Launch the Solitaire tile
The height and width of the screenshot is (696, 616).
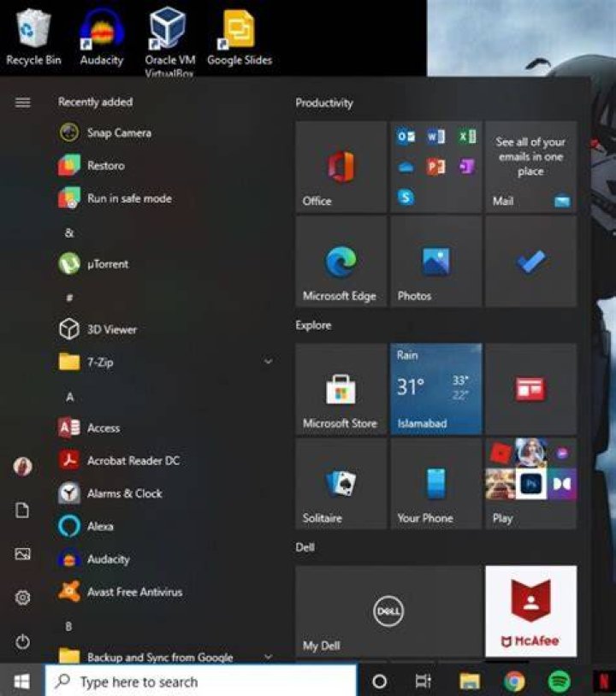click(341, 484)
